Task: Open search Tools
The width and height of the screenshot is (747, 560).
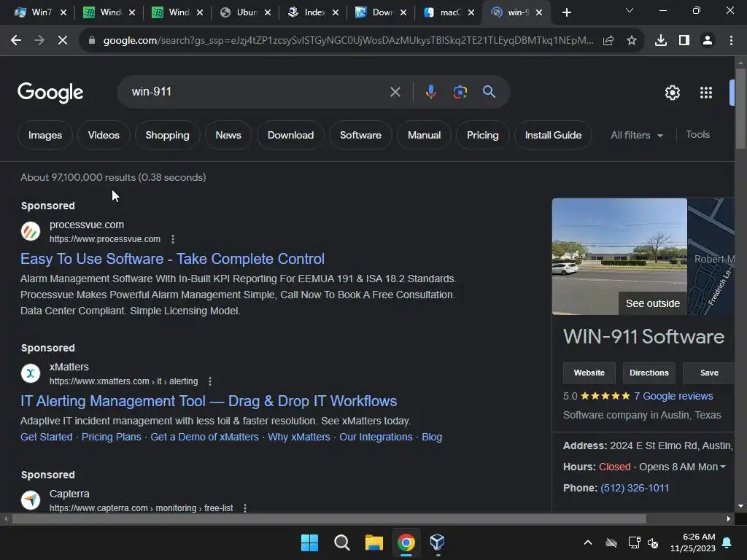Action: coord(697,135)
